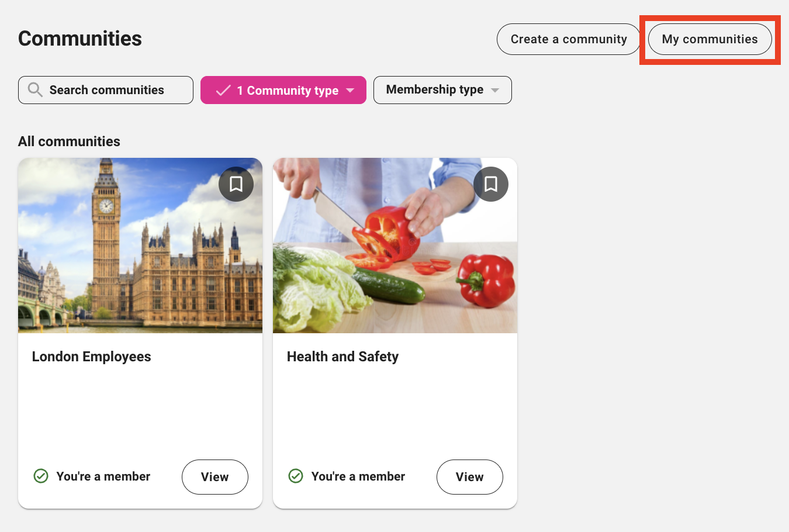Click London Employees member checkmark icon
This screenshot has height=532, width=789.
[41, 476]
